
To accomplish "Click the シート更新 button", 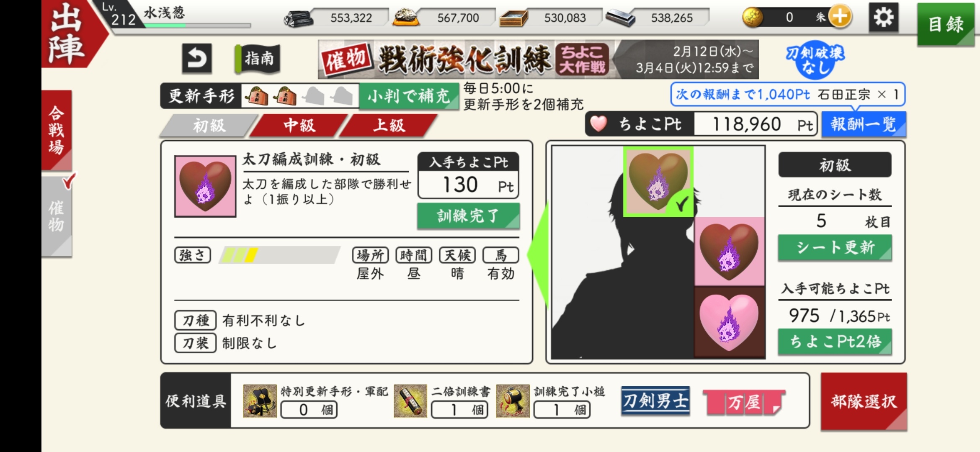I will click(x=835, y=247).
